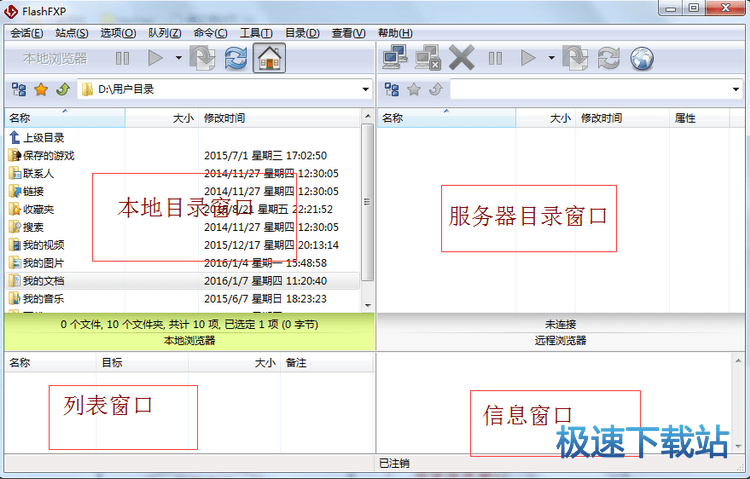Viewport: 750px width, 479px height.
Task: Click the 已注销 status bar text
Action: click(394, 463)
